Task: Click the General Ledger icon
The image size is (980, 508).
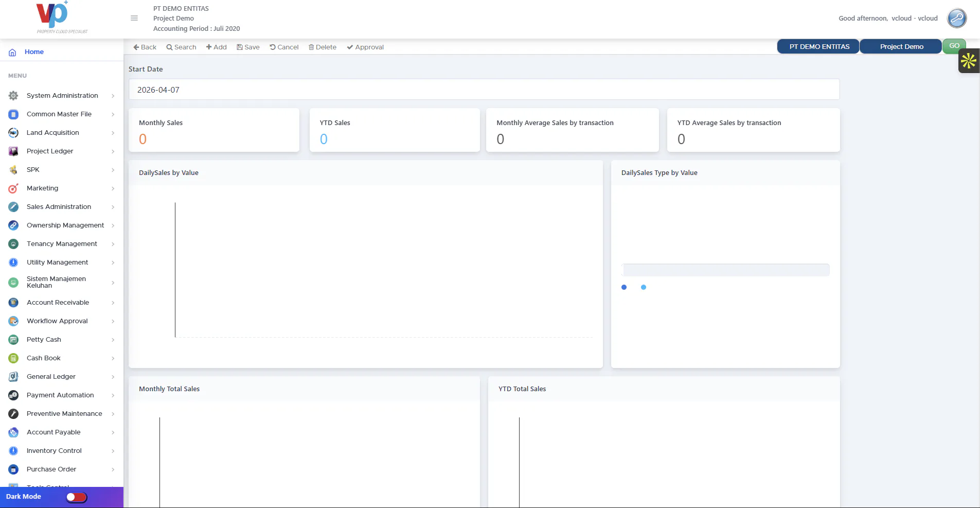Action: point(13,377)
